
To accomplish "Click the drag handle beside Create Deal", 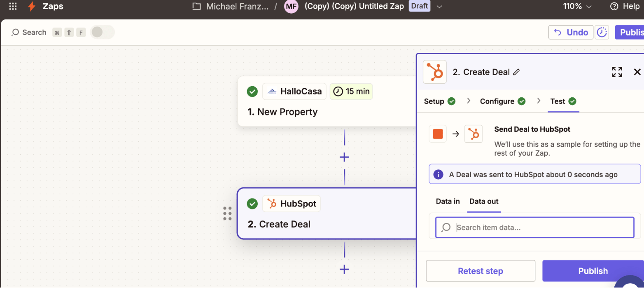I will click(227, 214).
